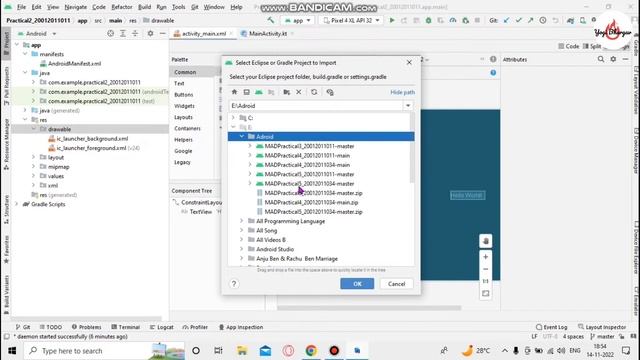
Task: Toggle show hidden files icon in dialog
Action: (330, 92)
